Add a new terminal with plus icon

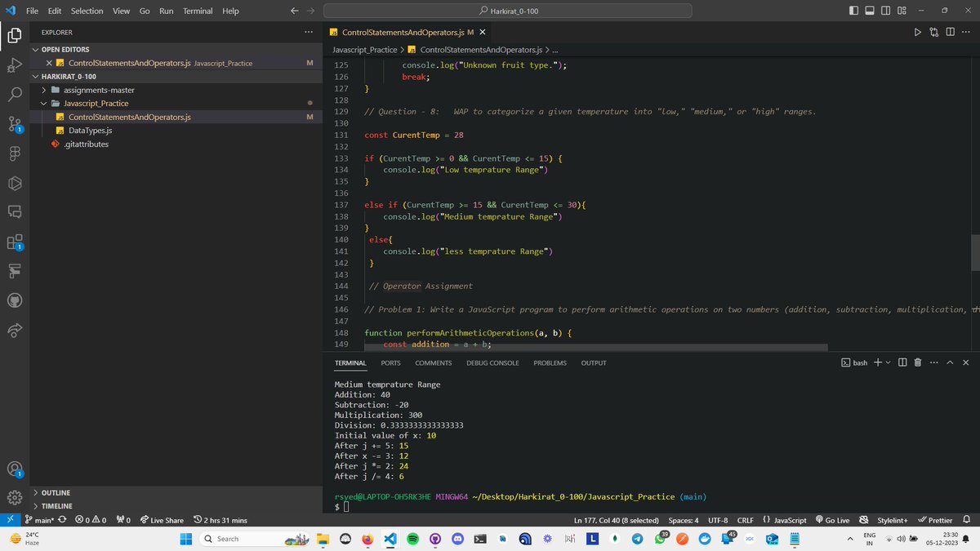(878, 362)
